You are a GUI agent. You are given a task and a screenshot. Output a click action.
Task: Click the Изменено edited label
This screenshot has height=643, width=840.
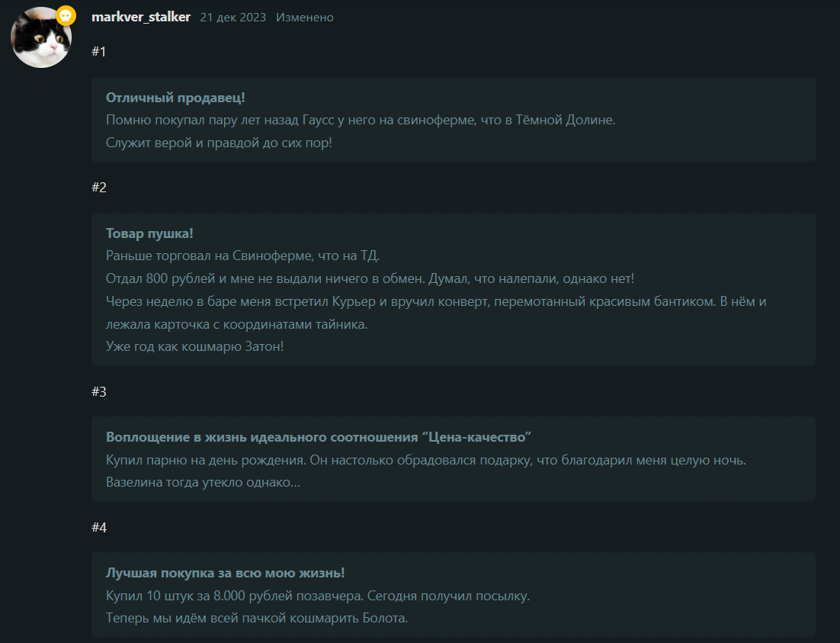[305, 17]
